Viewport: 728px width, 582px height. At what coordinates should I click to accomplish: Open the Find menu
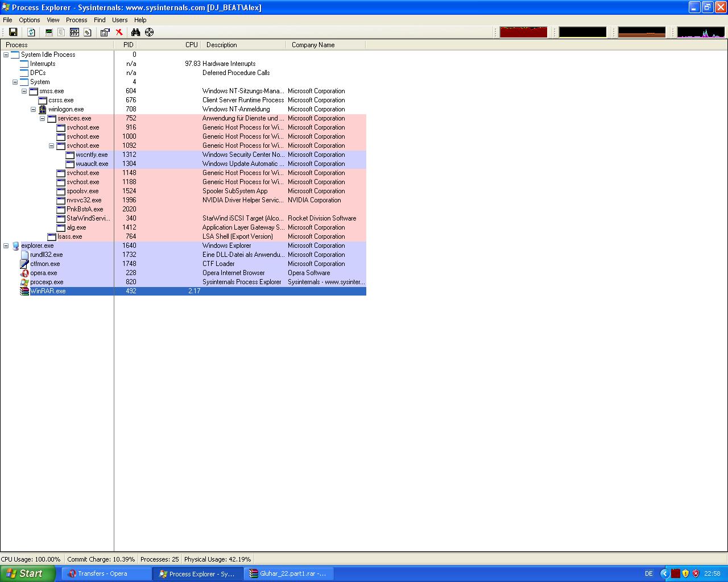(100, 20)
